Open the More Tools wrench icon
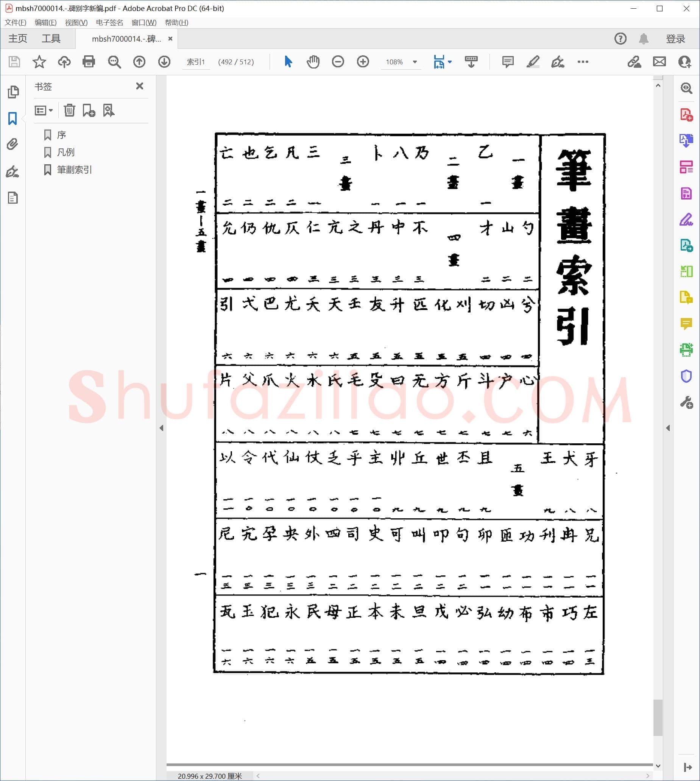 point(686,402)
